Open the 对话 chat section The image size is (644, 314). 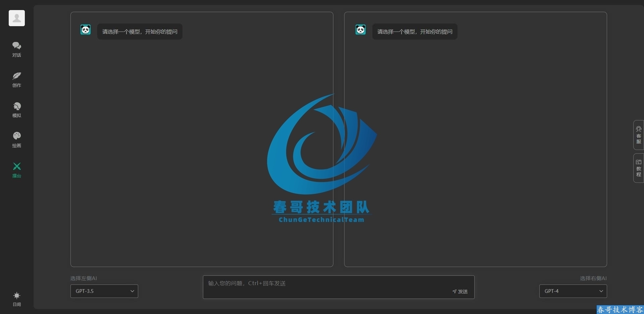coord(17,49)
